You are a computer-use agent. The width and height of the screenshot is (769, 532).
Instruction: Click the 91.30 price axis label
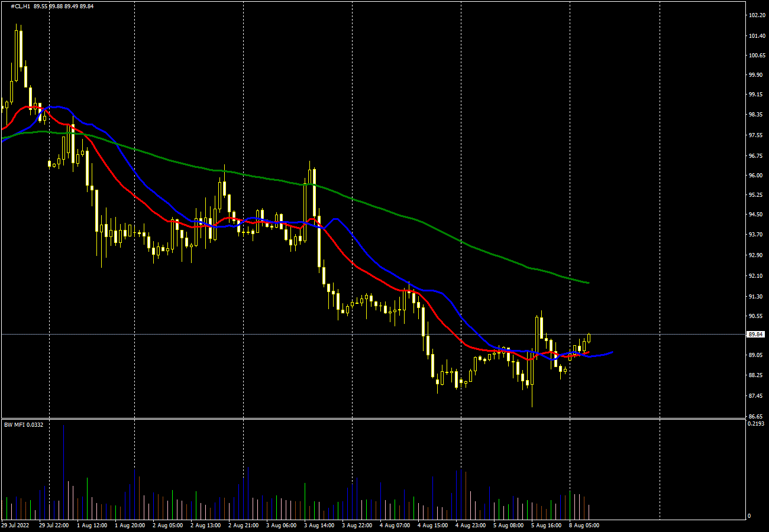757,297
